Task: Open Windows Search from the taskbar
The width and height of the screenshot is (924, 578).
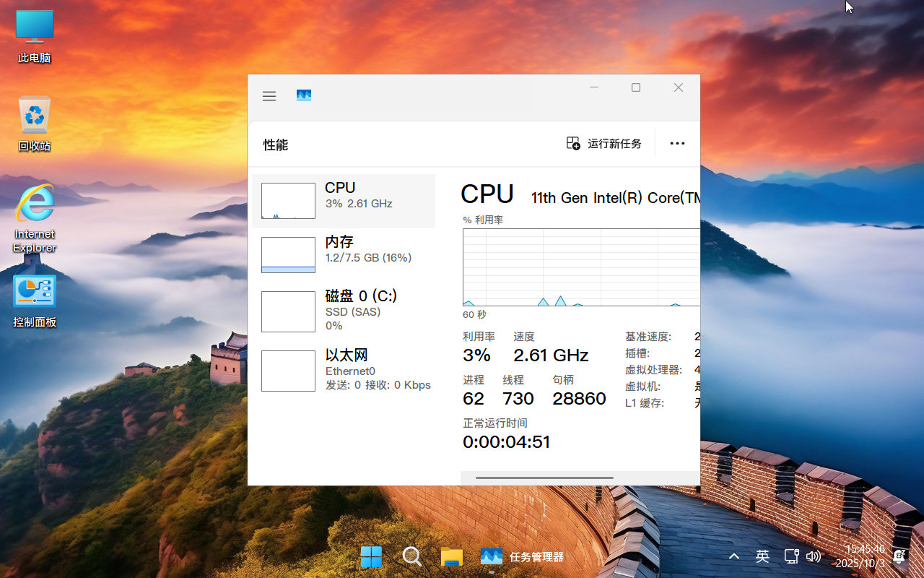Action: (411, 556)
